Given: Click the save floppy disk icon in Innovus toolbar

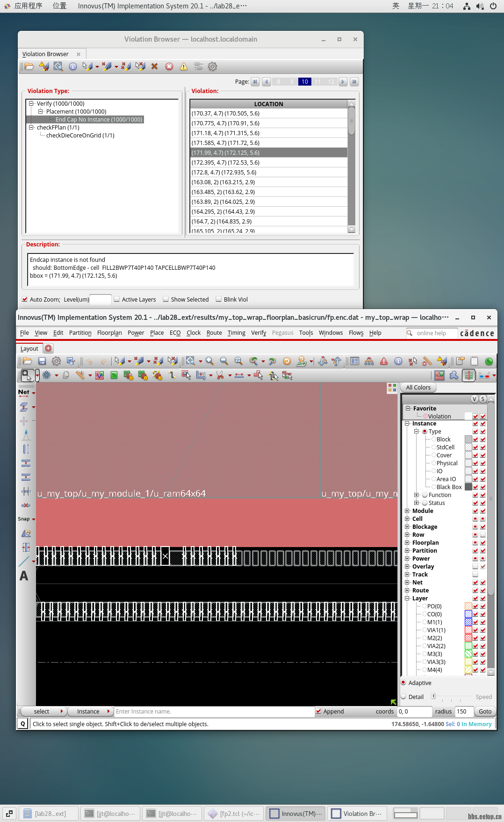Looking at the screenshot, I should [x=42, y=361].
